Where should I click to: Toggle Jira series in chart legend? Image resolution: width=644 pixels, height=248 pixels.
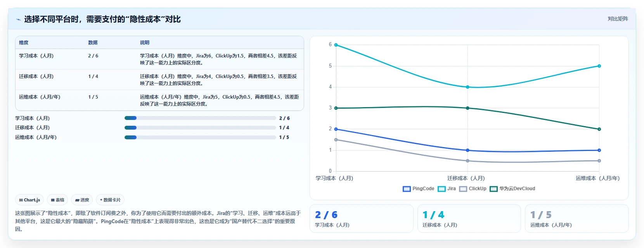click(x=447, y=189)
